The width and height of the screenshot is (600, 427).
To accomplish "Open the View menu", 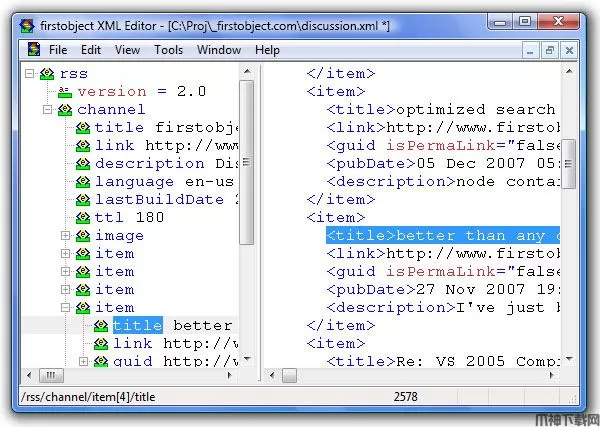I will [x=127, y=50].
